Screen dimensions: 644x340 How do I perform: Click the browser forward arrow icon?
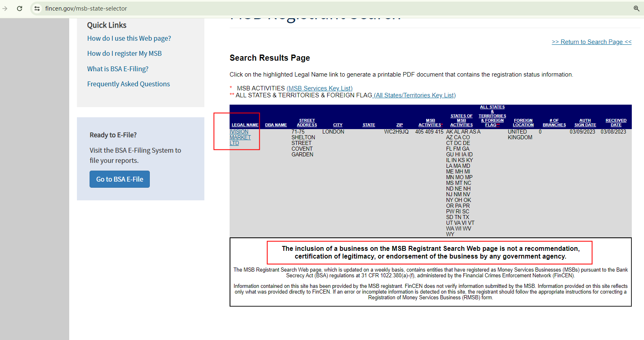5,8
